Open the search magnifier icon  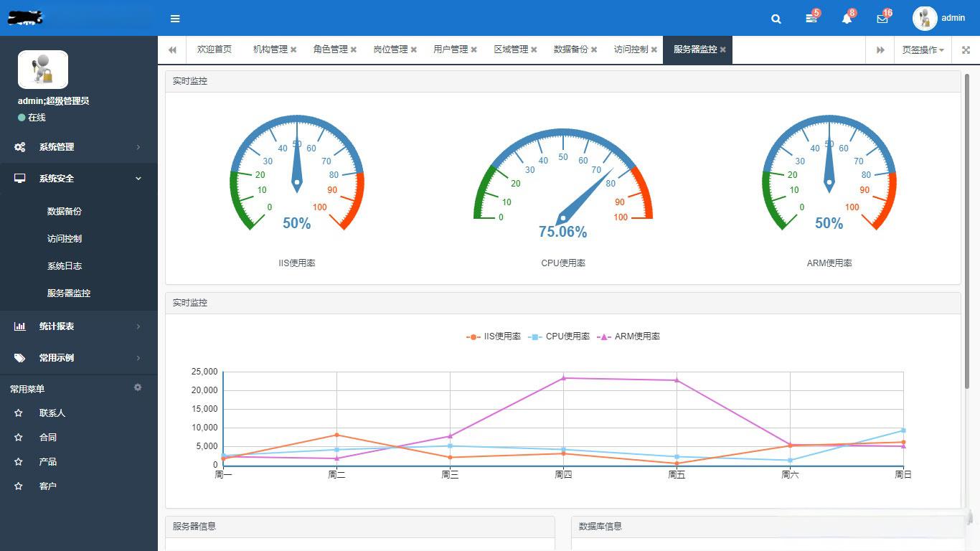tap(776, 19)
